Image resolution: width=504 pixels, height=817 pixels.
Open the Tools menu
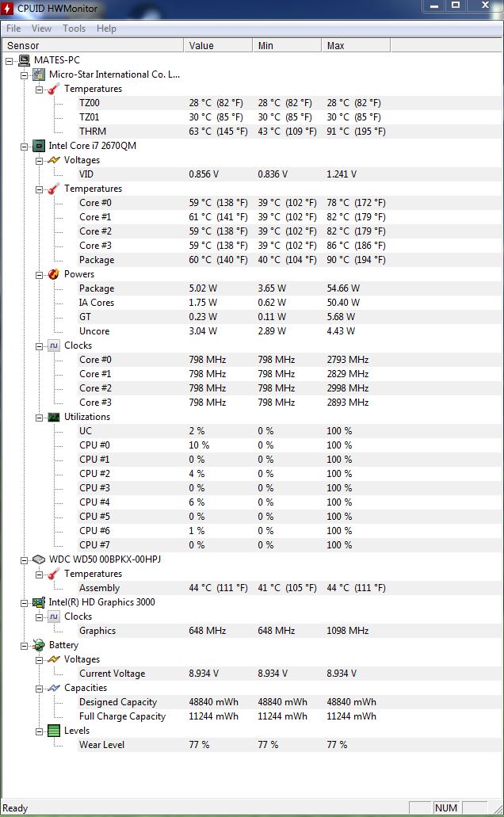(74, 29)
